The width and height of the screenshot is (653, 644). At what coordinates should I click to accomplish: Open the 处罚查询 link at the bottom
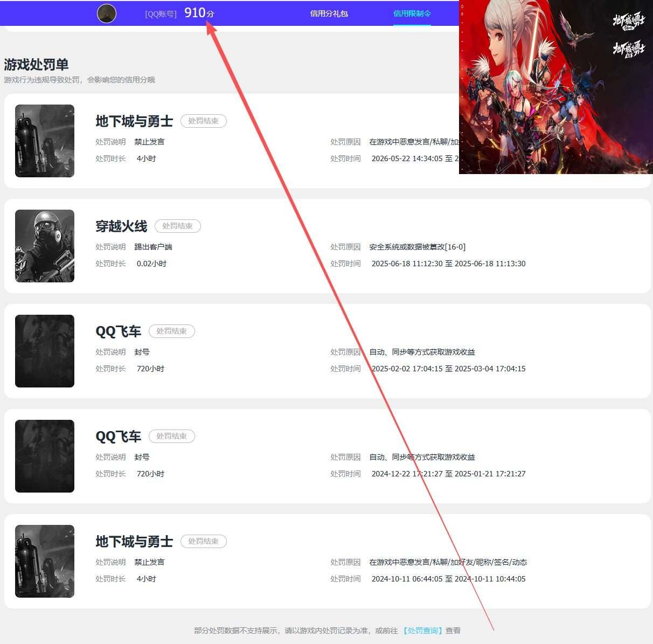(422, 630)
